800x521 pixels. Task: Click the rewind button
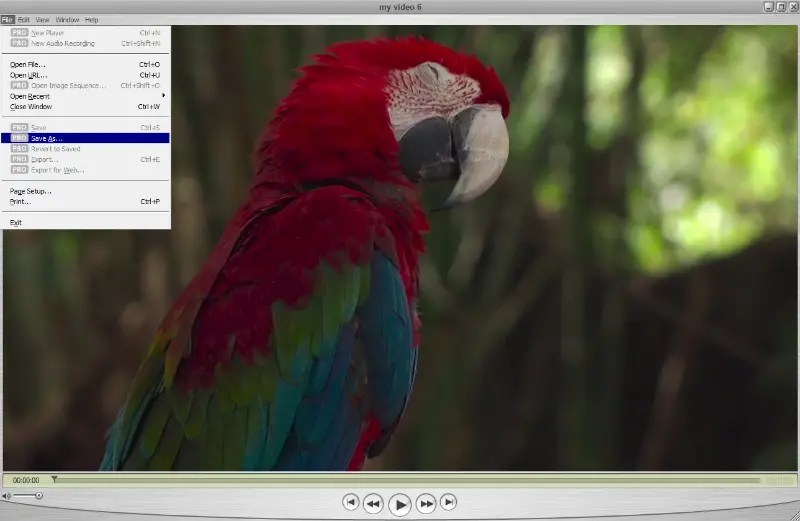coord(373,504)
